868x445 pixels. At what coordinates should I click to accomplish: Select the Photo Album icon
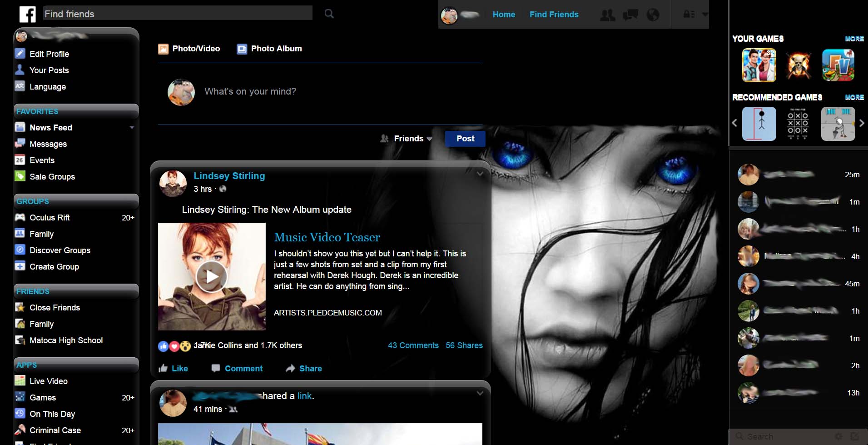pyautogui.click(x=241, y=49)
